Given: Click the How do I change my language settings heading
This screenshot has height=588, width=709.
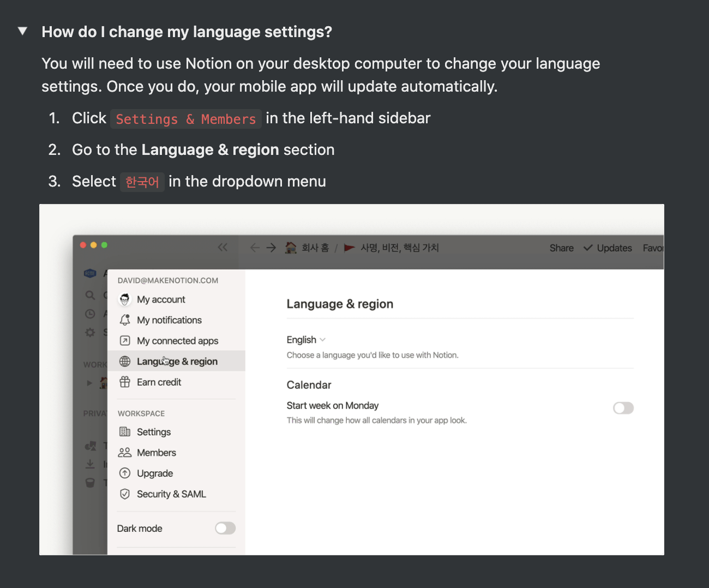Looking at the screenshot, I should click(x=187, y=32).
